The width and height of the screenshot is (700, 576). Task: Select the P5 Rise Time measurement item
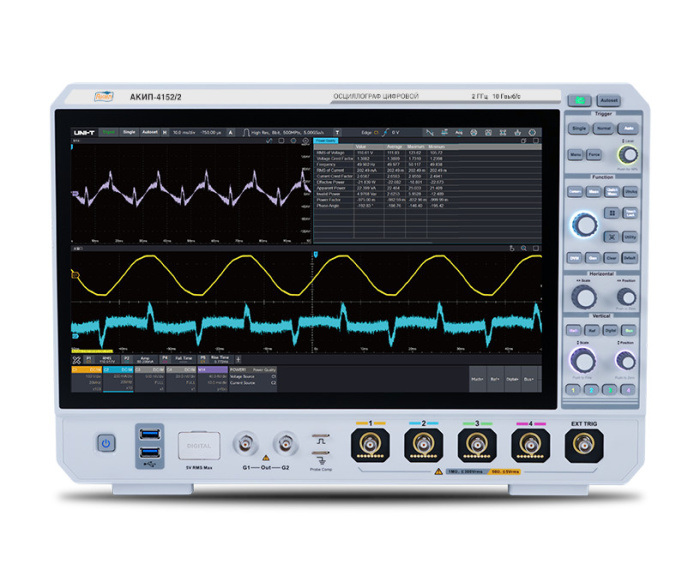215,359
